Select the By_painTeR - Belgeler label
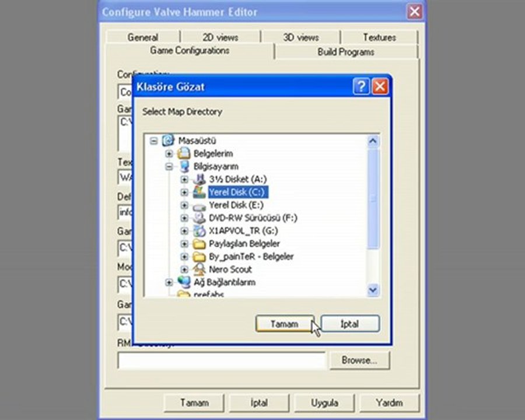 click(x=251, y=257)
